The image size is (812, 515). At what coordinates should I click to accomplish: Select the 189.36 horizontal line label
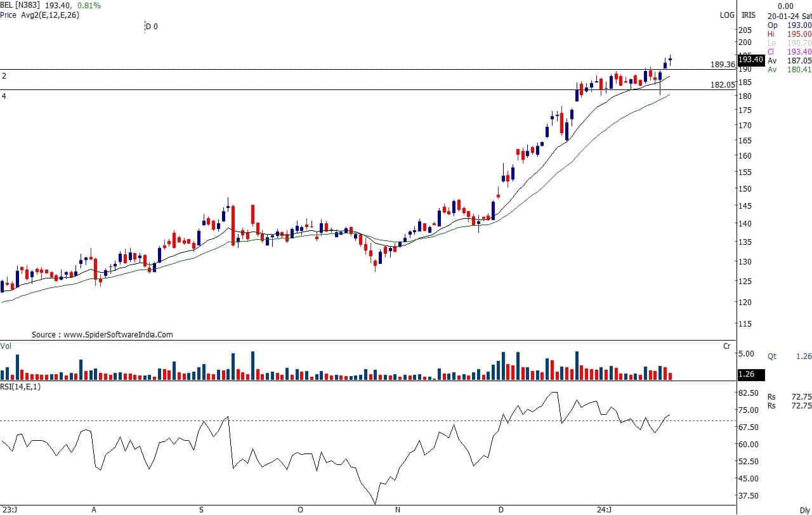click(723, 65)
